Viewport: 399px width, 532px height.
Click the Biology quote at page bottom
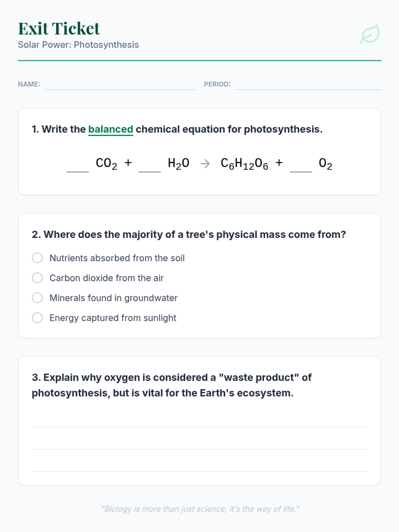point(200,509)
